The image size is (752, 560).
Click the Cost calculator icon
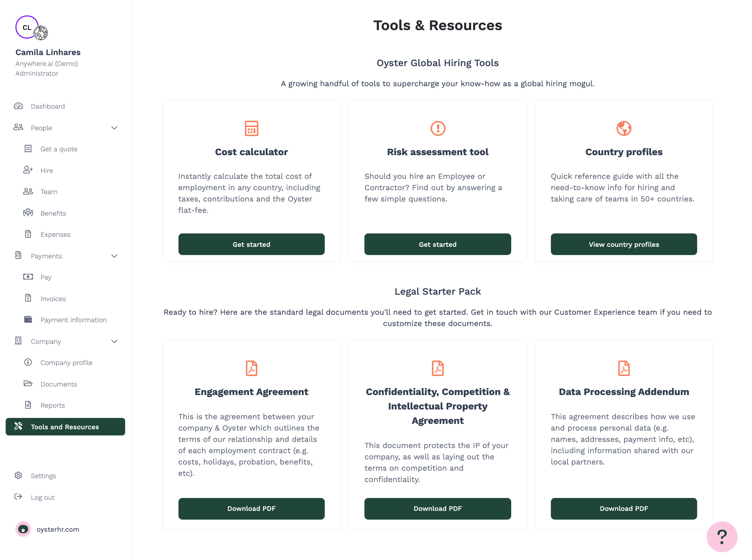[x=251, y=128]
